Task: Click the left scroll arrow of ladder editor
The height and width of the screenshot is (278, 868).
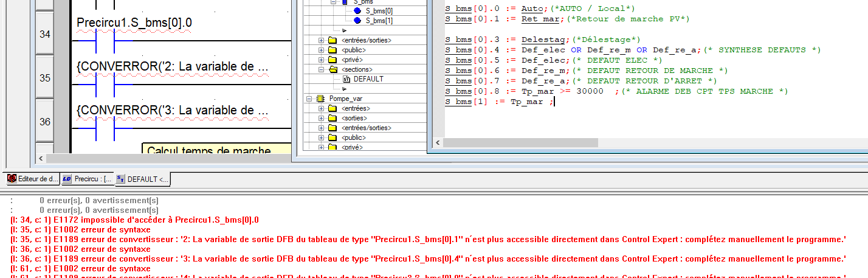Action: click(x=41, y=158)
